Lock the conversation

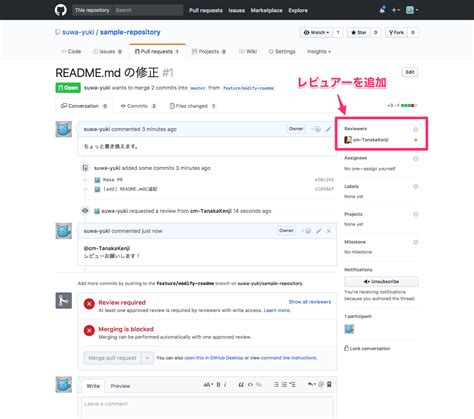click(367, 348)
